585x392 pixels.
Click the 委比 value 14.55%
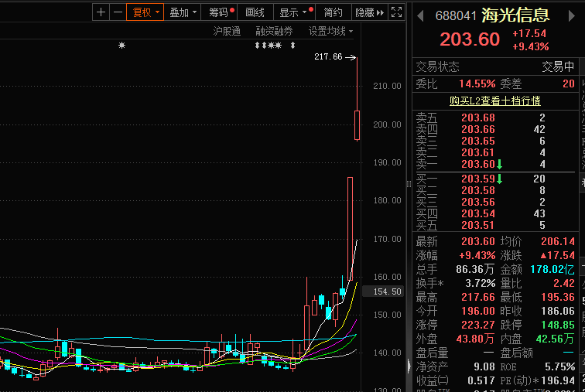click(x=477, y=84)
